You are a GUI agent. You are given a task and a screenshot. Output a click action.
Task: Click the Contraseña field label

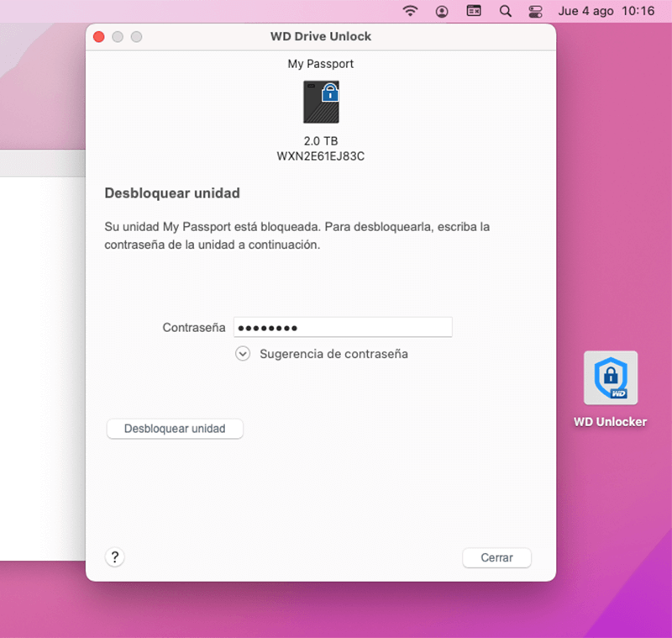(194, 328)
